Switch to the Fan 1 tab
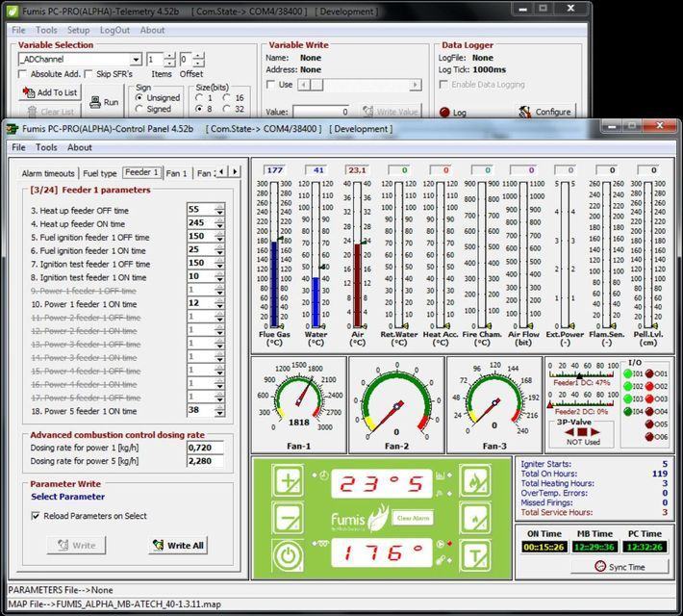The image size is (683, 616). pos(176,173)
